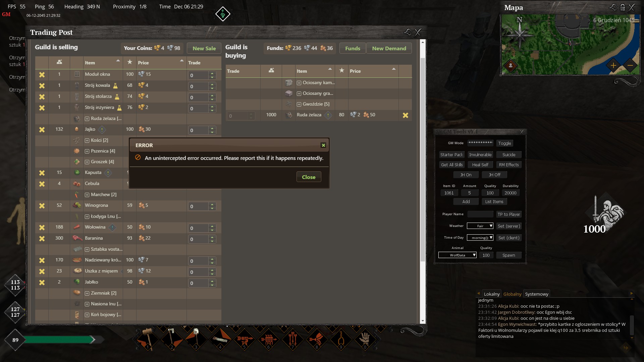Turn off with JH Off button
The image size is (644, 362).
coord(494,175)
